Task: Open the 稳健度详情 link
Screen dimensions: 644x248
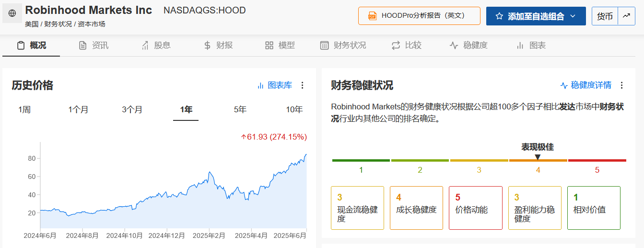Action: (x=586, y=85)
